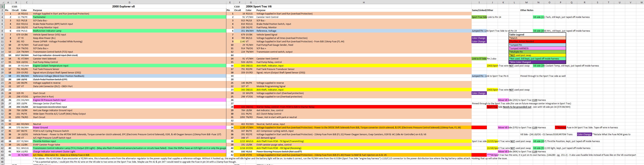The width and height of the screenshot is (644, 165).
Task: Click 'EVAP Canister Purge Valve' cell in Explorer table
Action: [x=129, y=145]
